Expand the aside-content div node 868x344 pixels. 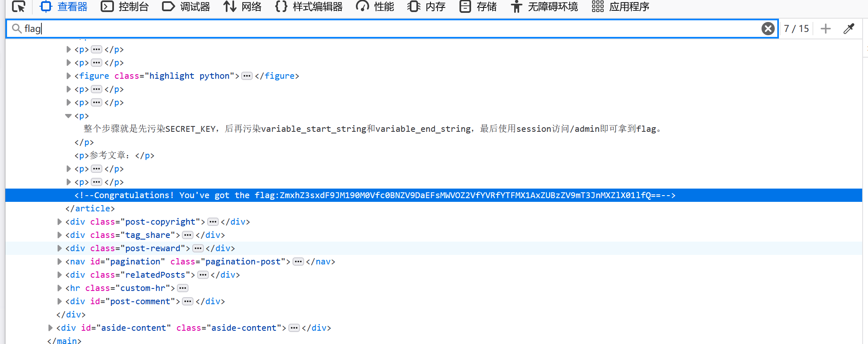pos(50,328)
